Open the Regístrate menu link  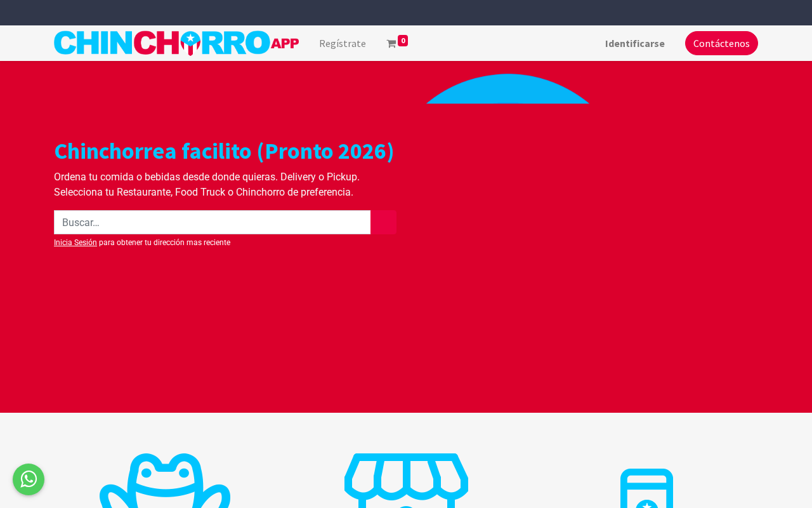(x=343, y=43)
